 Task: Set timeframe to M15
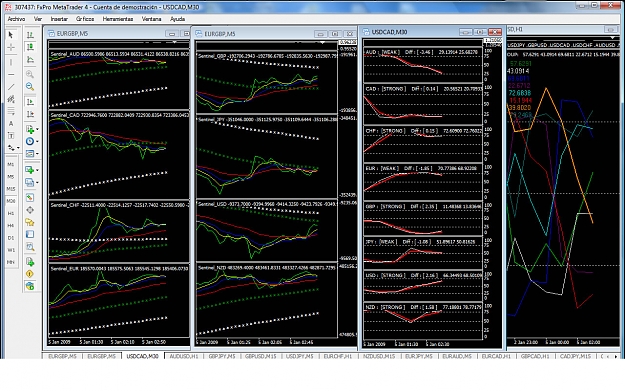[11, 189]
